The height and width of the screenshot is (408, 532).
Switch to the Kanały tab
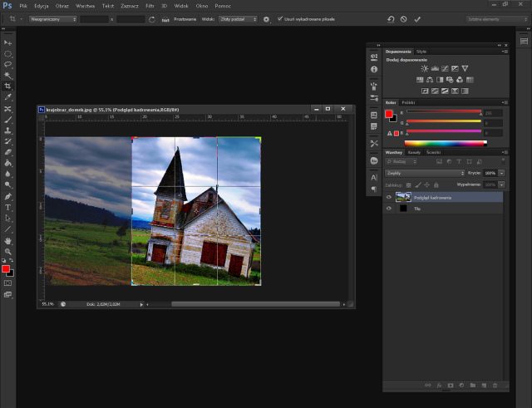(x=414, y=152)
